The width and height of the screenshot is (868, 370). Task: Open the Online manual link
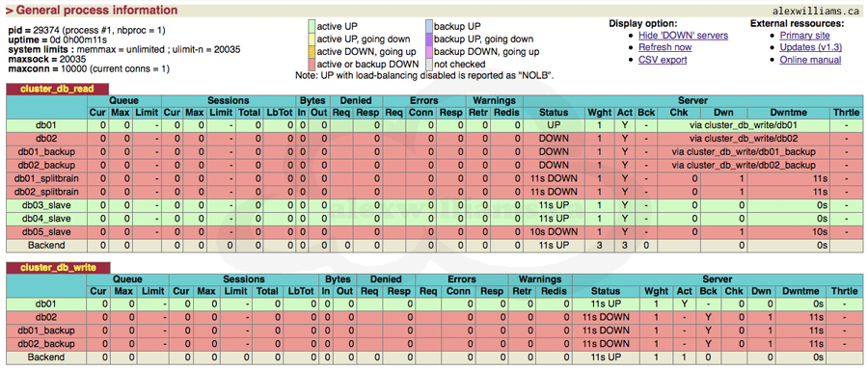click(810, 60)
